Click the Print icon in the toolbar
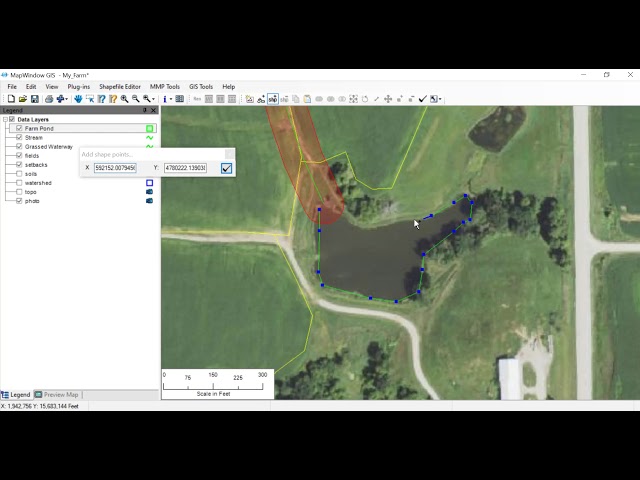Viewport: 640px width, 480px height. [49, 99]
